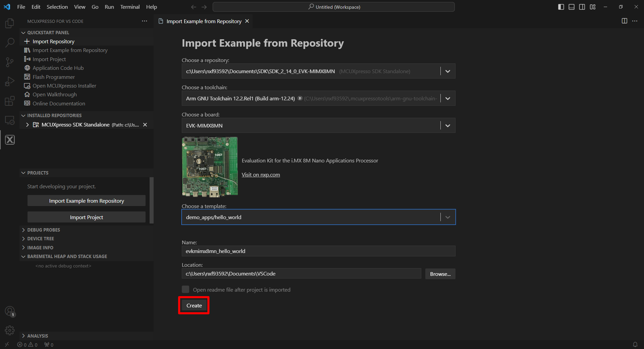Image resolution: width=644 pixels, height=349 pixels.
Task: Open the Terminal menu
Action: (x=130, y=7)
